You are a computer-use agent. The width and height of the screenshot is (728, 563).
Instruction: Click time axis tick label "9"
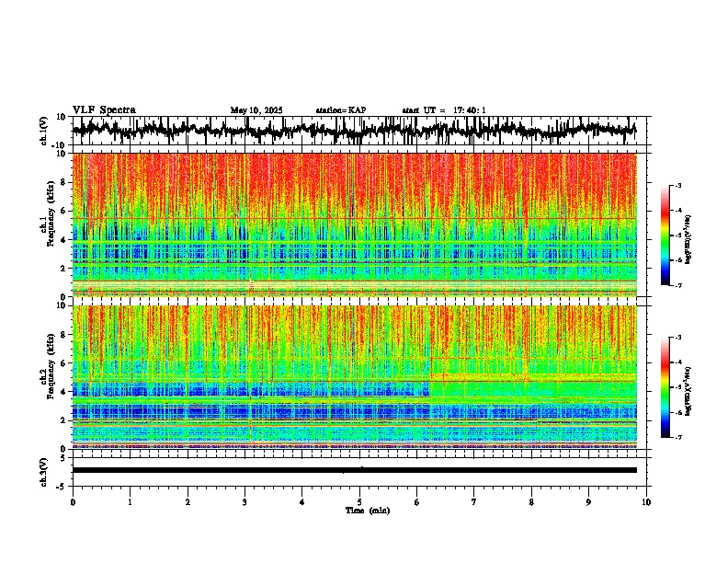(x=588, y=502)
